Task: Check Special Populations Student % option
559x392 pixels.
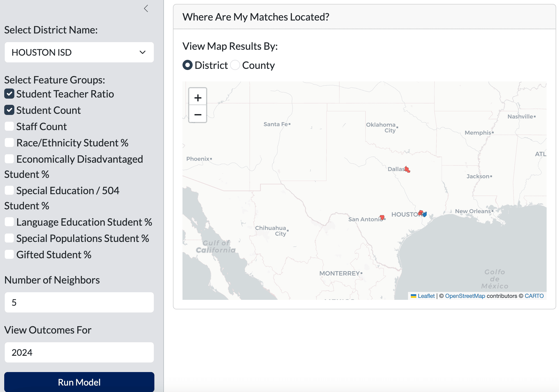Action: (9, 238)
